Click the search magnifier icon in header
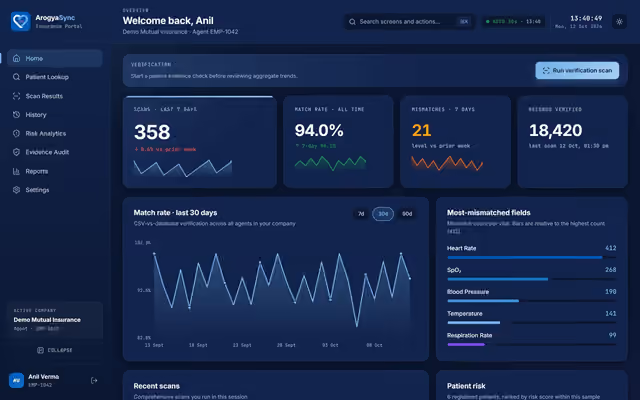This screenshot has width=640, height=400. [x=352, y=22]
